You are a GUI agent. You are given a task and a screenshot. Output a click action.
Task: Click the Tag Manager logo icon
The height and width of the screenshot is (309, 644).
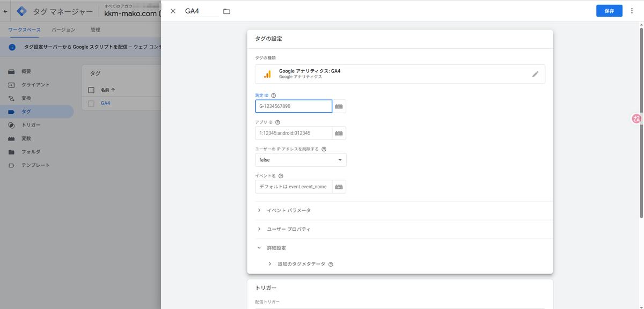[x=22, y=11]
